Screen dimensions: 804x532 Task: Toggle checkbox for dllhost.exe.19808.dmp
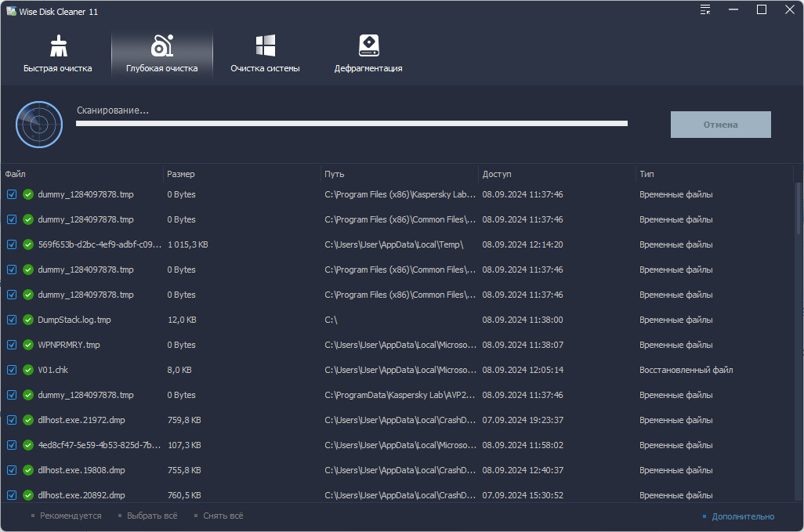pos(12,471)
